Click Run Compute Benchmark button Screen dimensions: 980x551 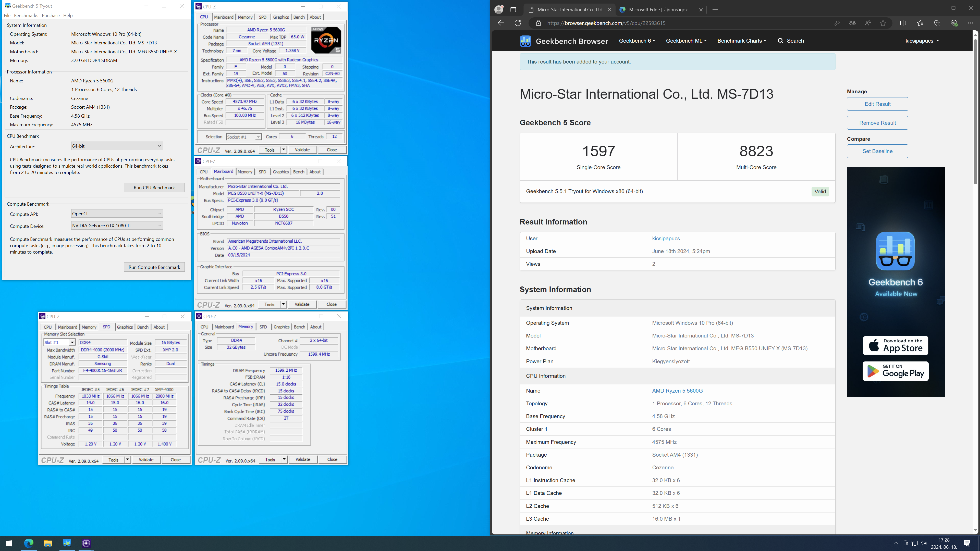tap(154, 267)
